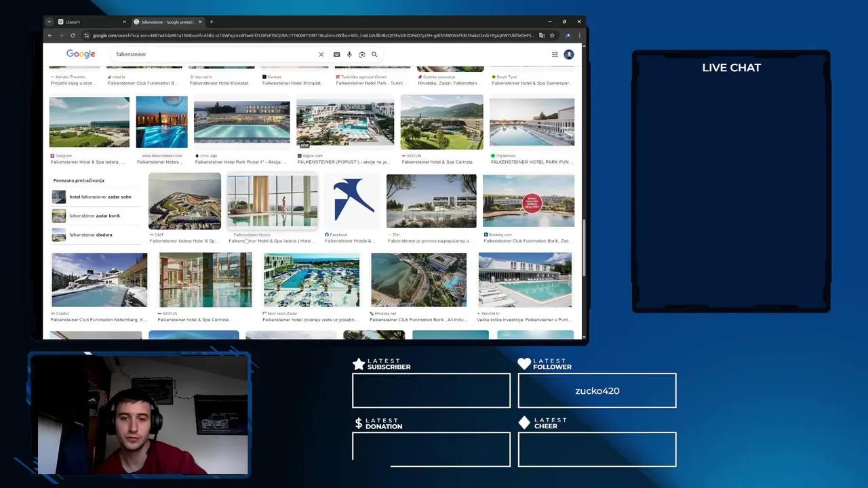Switch to the ChatGPT tab
This screenshot has width=868, height=488.
(92, 22)
